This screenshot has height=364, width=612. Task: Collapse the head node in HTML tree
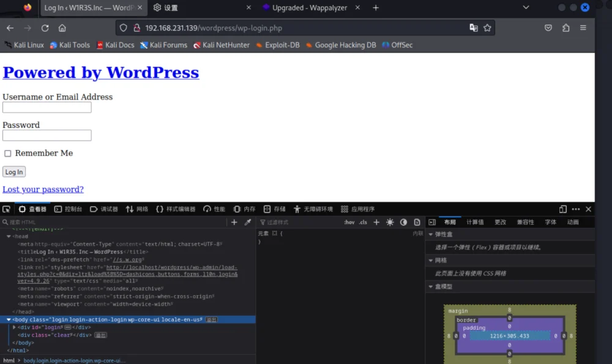tap(9, 236)
